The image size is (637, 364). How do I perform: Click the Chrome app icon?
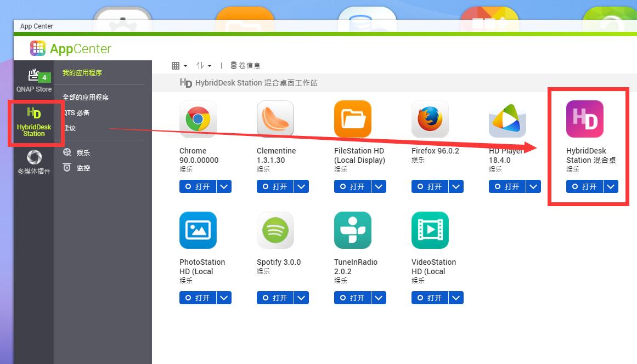pos(198,119)
